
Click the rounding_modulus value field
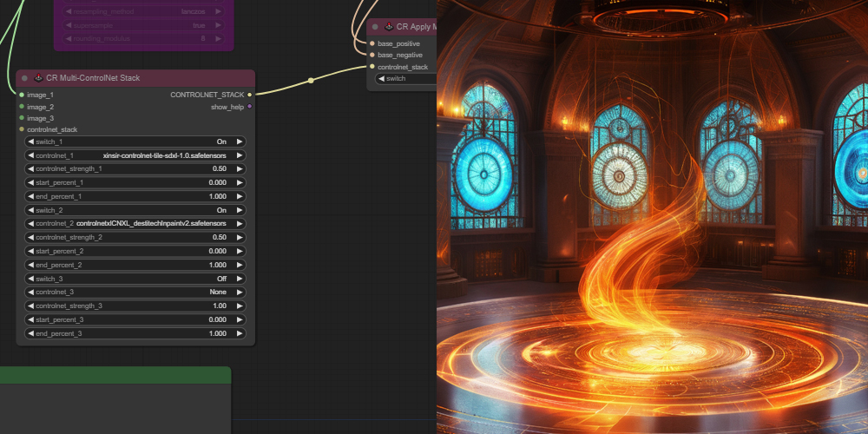(143, 39)
